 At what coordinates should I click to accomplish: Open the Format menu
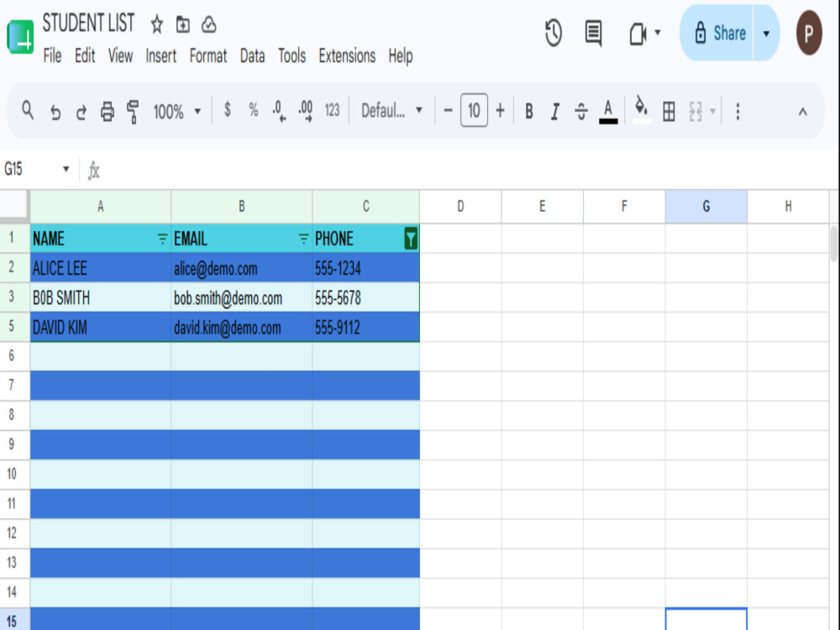pos(207,55)
